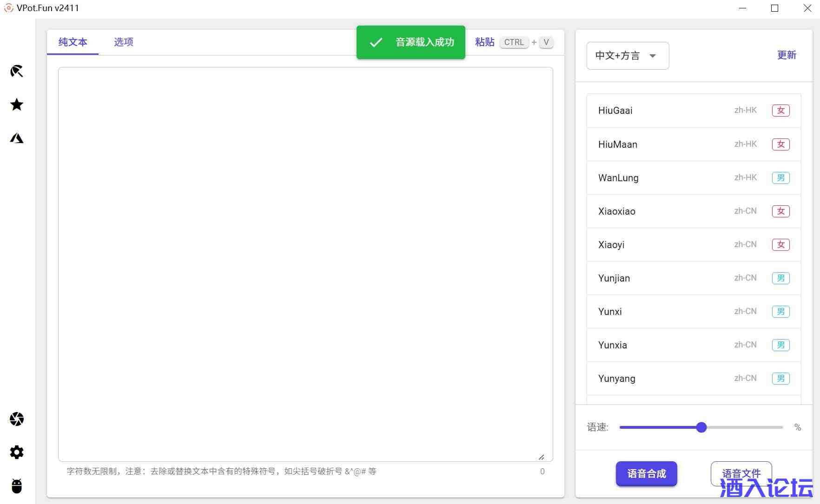Click the umbrella icon in left sidebar
This screenshot has height=504, width=820.
coord(17,71)
